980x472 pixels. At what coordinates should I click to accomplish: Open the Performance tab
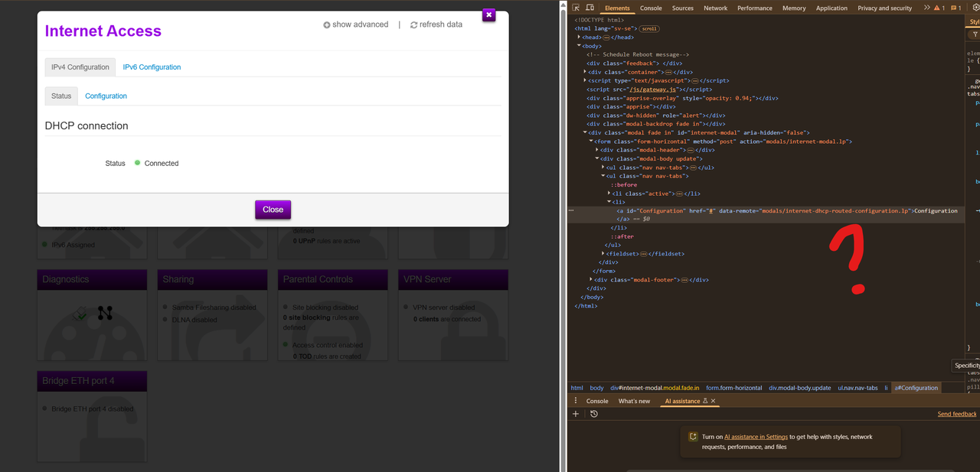pyautogui.click(x=755, y=8)
